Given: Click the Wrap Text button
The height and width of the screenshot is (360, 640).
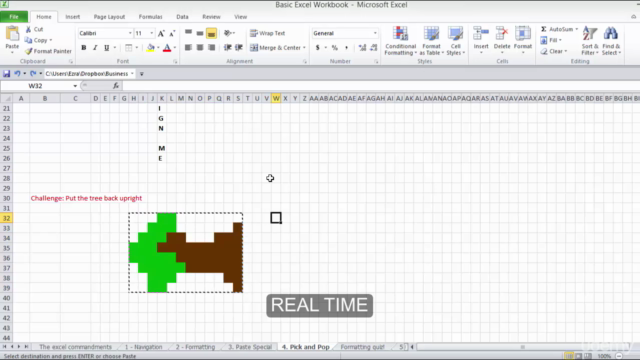Looking at the screenshot, I should tap(268, 33).
